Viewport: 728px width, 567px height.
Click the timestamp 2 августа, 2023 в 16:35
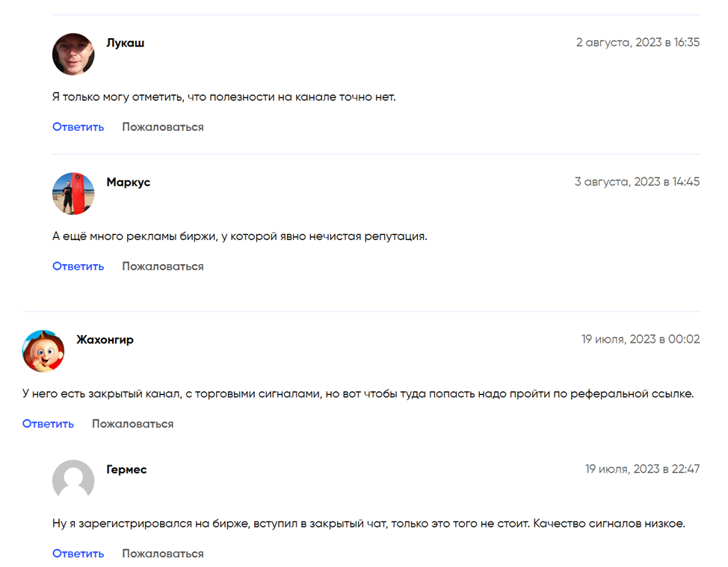(x=638, y=43)
